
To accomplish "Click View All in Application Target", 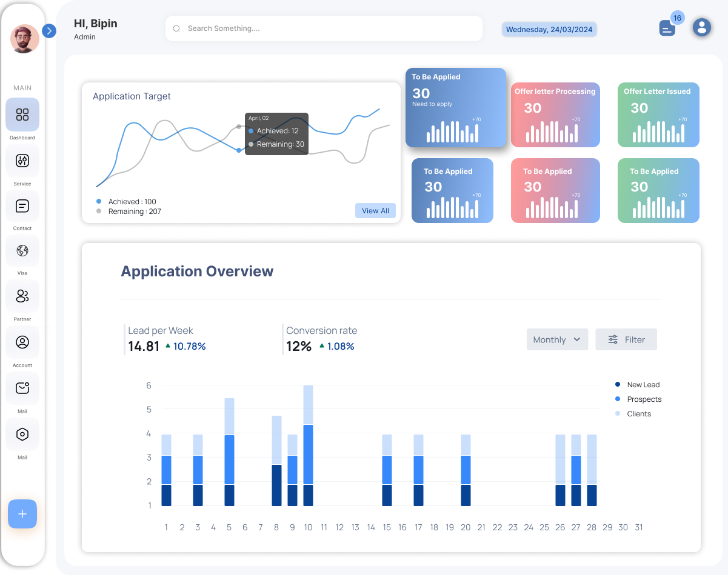I will tap(375, 211).
